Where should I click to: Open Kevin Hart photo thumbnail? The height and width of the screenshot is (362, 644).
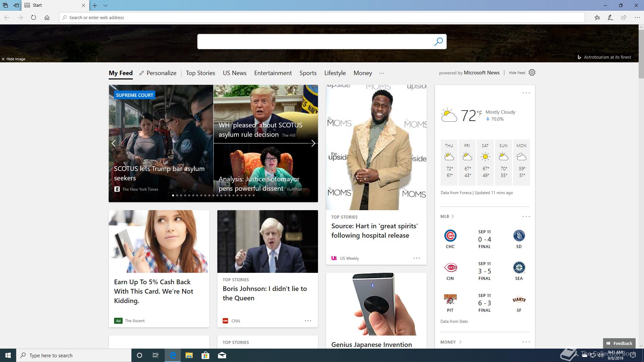(376, 147)
